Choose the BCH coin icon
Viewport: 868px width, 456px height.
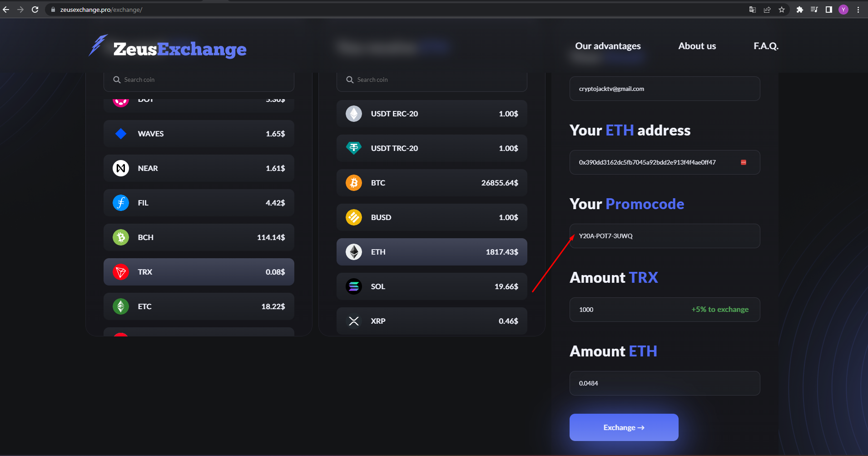(x=121, y=237)
